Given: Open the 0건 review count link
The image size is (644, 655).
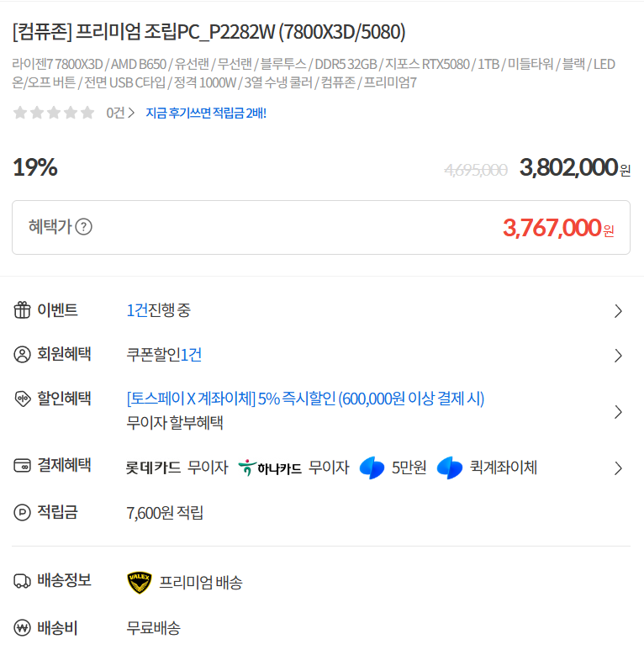Looking at the screenshot, I should click(119, 113).
